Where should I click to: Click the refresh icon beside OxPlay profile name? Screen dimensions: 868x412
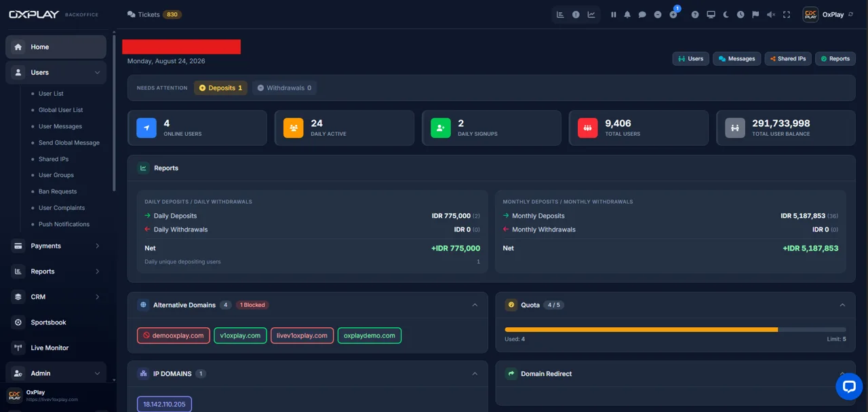tap(851, 14)
